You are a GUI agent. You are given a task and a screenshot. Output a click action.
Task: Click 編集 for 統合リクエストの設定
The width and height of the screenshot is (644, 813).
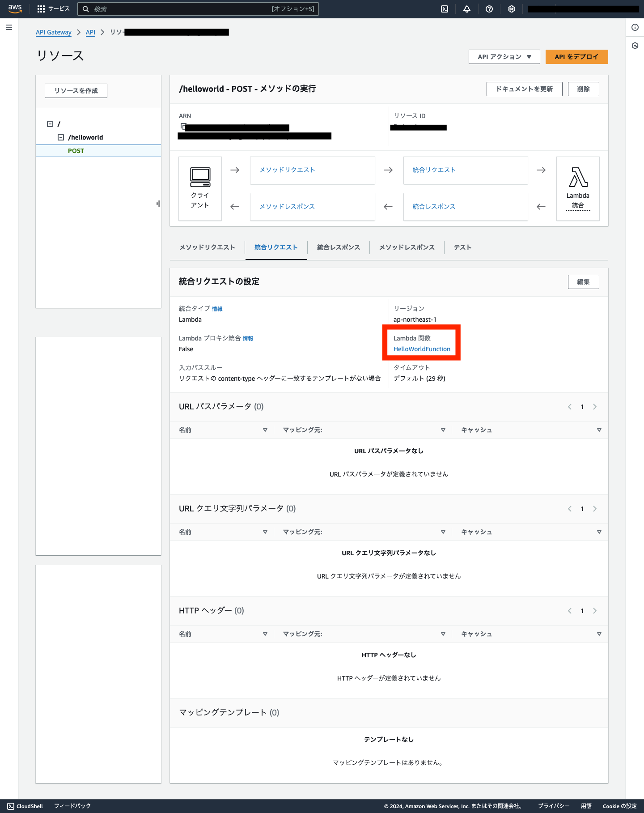pyautogui.click(x=583, y=282)
